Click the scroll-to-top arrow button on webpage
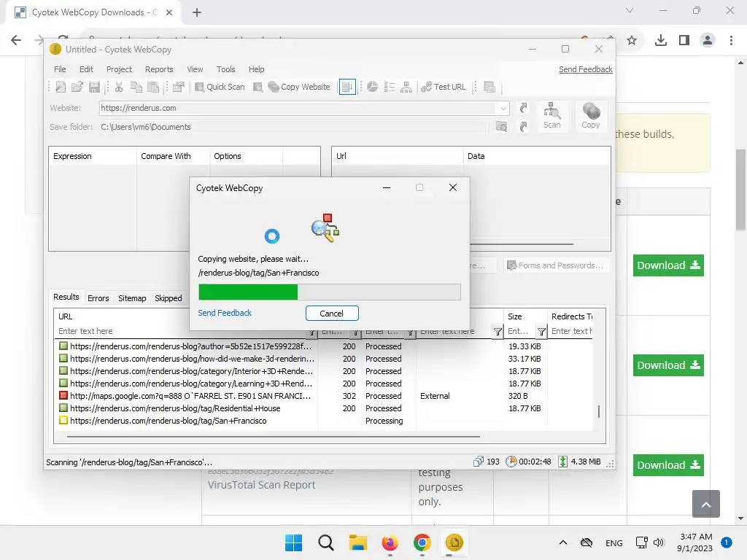747x560 pixels. [706, 504]
